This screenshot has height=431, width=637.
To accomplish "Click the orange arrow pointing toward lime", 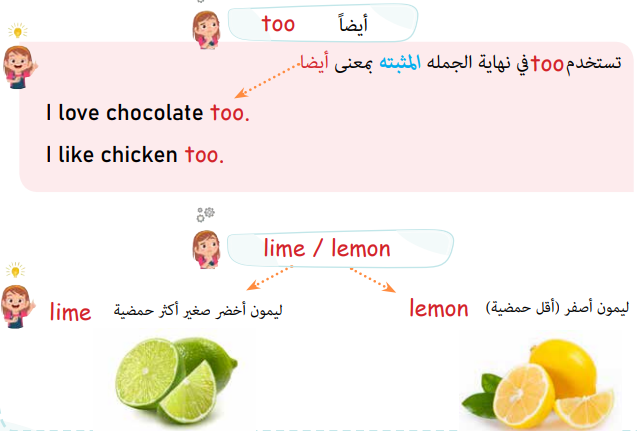I will point(269,278).
